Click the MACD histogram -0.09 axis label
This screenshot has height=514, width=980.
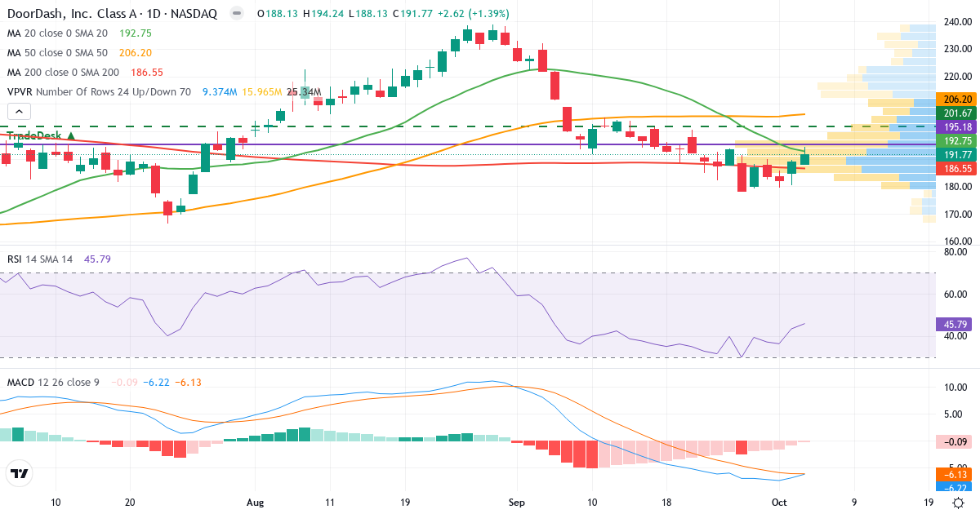pyautogui.click(x=955, y=441)
